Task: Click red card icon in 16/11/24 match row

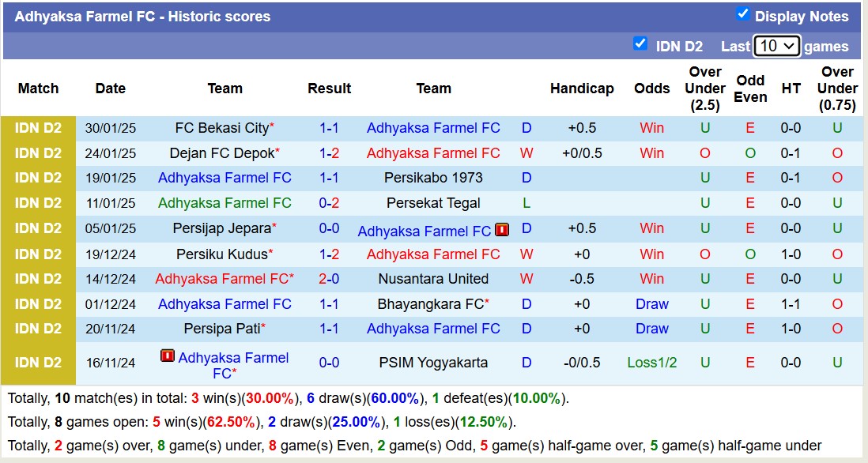Action: [x=167, y=356]
